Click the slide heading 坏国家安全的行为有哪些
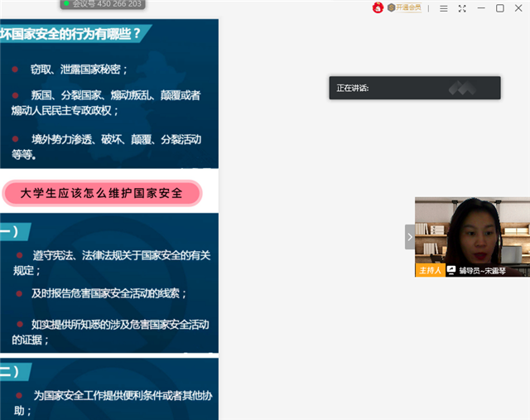Viewport: 530px width, 420px height. click(76, 34)
